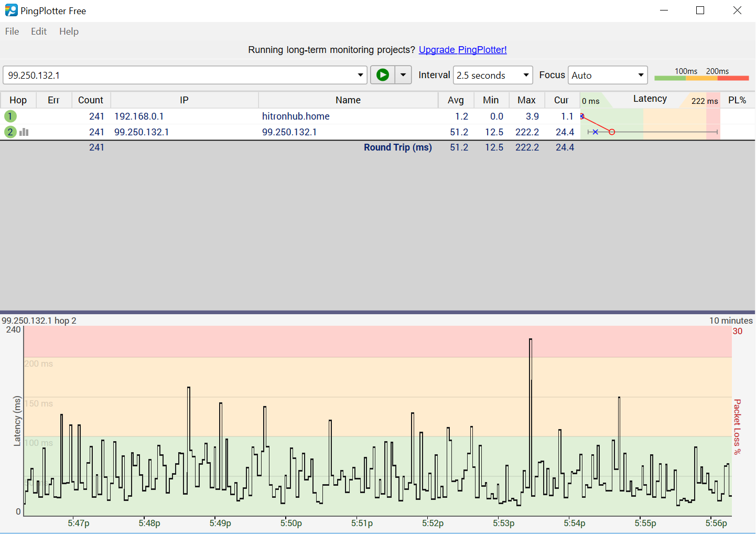This screenshot has width=756, height=534.
Task: Click the Min column header
Action: (491, 100)
